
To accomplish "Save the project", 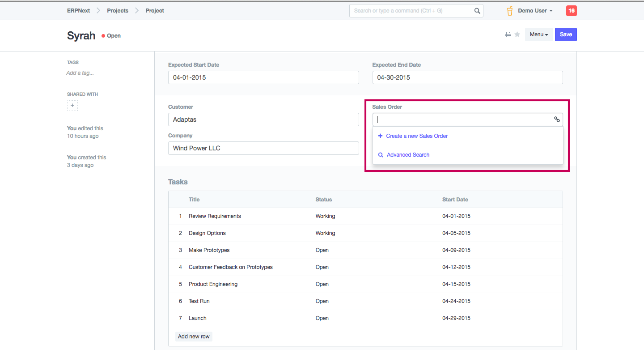I will pyautogui.click(x=566, y=34).
